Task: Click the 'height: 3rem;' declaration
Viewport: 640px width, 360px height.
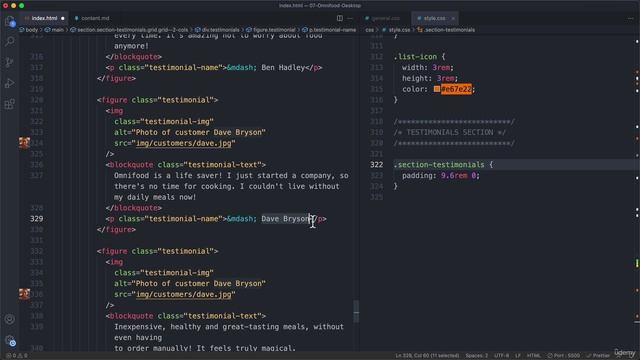Action: (430, 78)
